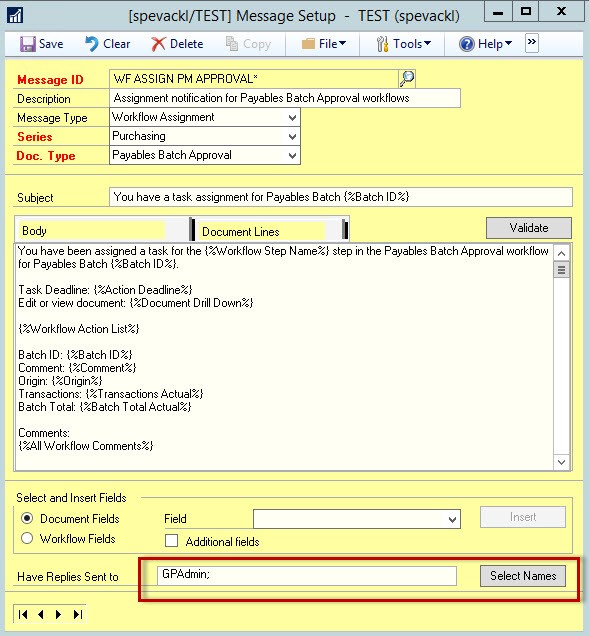
Task: Click the body scrollbar down arrow
Action: [x=561, y=462]
